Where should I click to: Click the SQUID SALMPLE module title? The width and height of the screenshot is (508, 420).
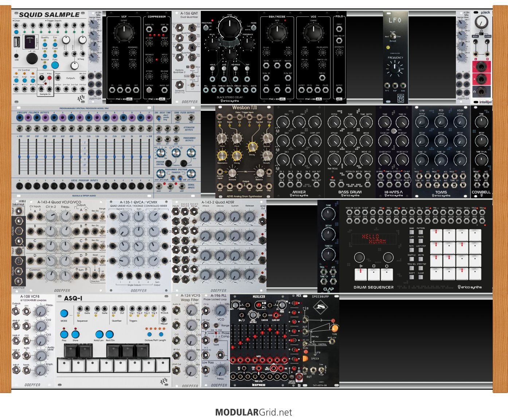(x=49, y=15)
